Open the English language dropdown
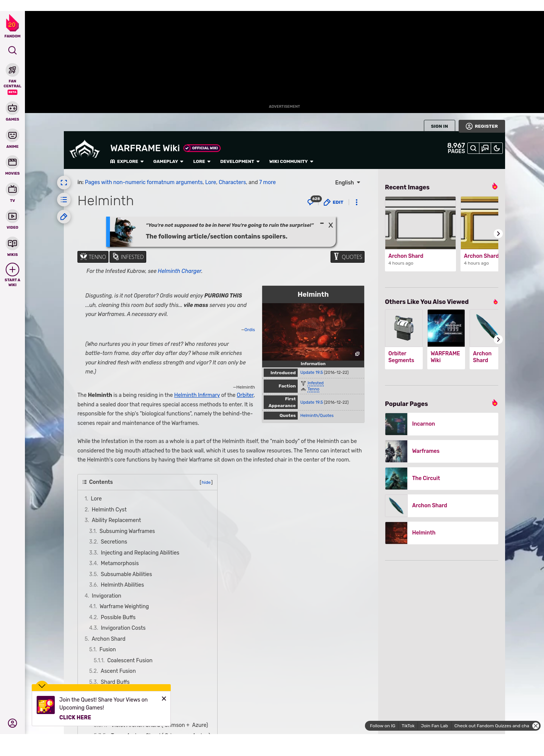 (x=348, y=183)
